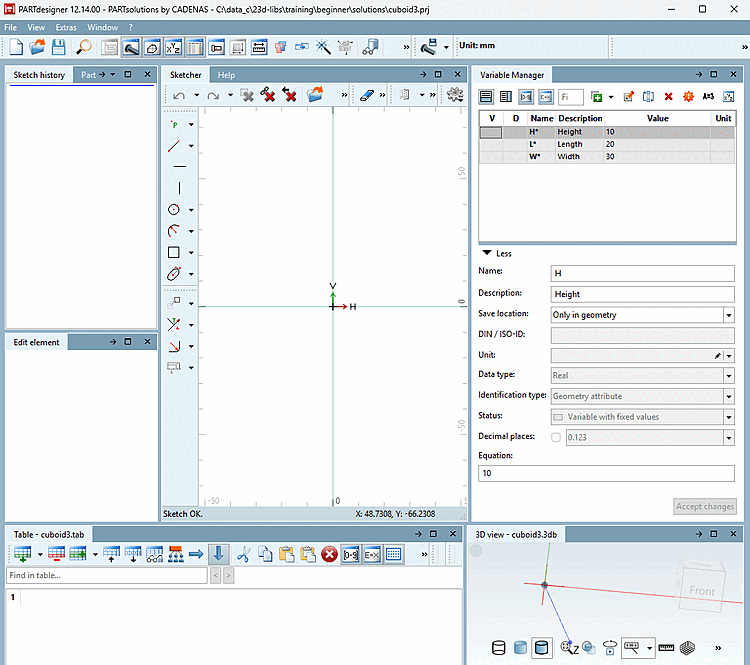Screen dimensions: 750x665
Task: Toggle the V column box for Height row
Action: [491, 132]
